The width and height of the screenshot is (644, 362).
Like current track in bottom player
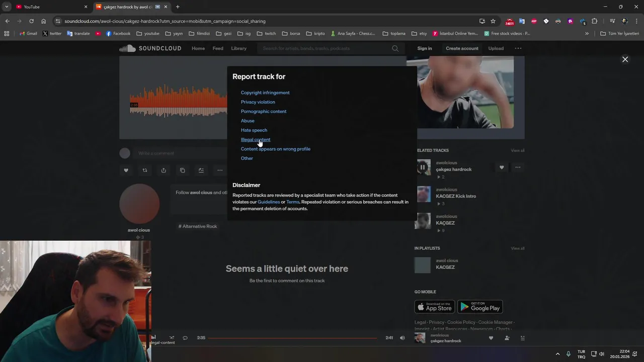pos(491,338)
